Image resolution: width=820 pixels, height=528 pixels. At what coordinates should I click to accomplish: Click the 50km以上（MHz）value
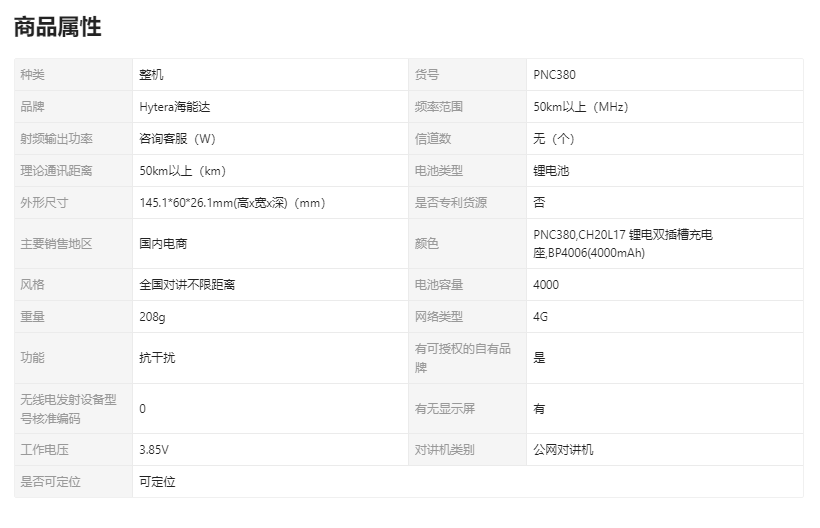pyautogui.click(x=580, y=107)
